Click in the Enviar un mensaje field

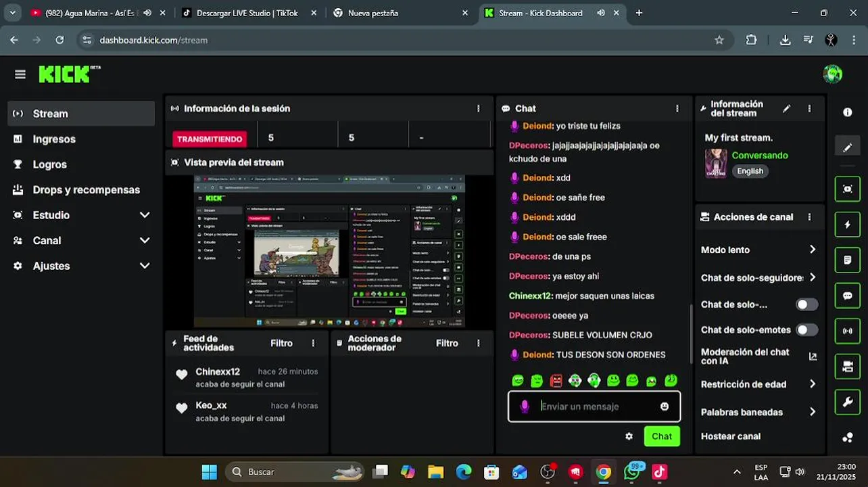tap(594, 407)
